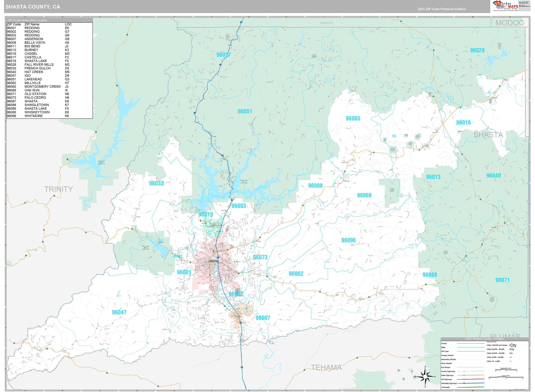Click '2021 ZIP Code Premium Edition' text
The height and width of the screenshot is (392, 535).
tap(442, 9)
